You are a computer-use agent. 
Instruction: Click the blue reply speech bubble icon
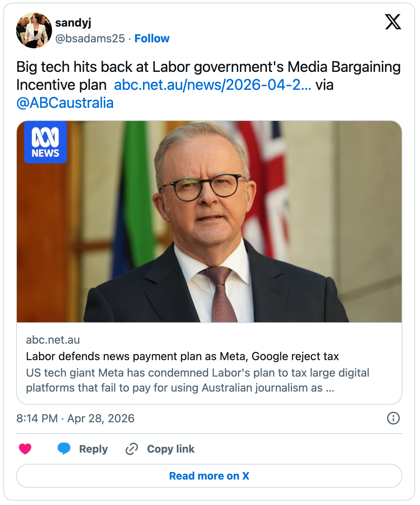coord(64,448)
